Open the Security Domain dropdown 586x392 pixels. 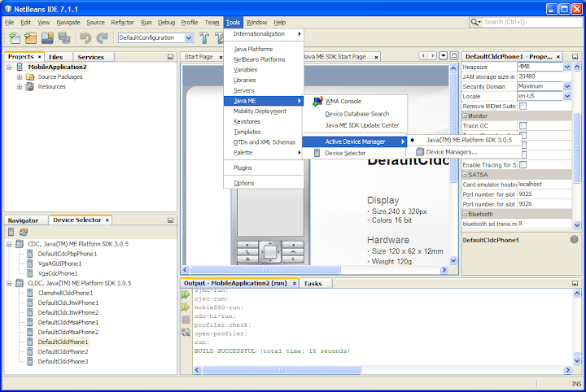(x=567, y=86)
